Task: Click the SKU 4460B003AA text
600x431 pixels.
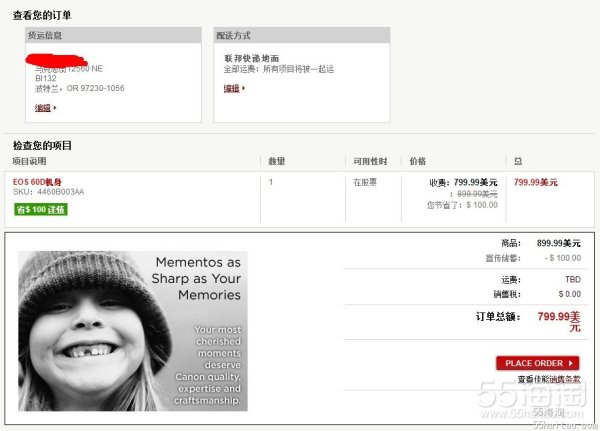Action: [x=48, y=192]
